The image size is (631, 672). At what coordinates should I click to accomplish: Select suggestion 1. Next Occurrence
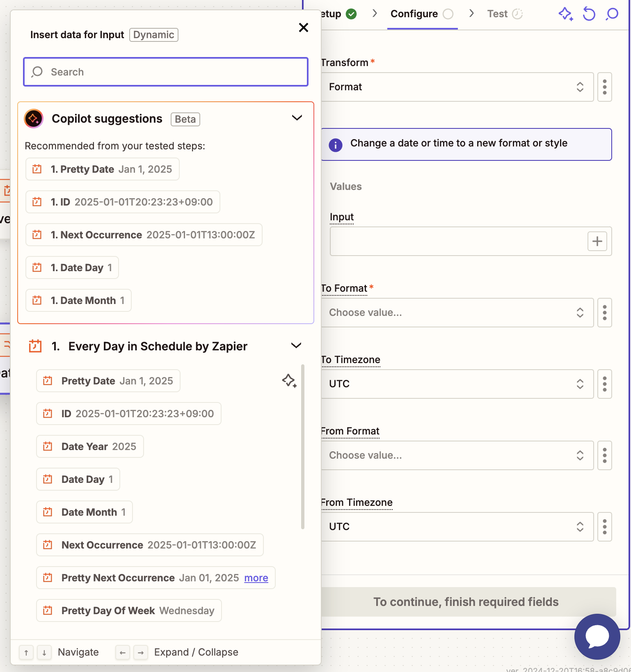pos(144,235)
